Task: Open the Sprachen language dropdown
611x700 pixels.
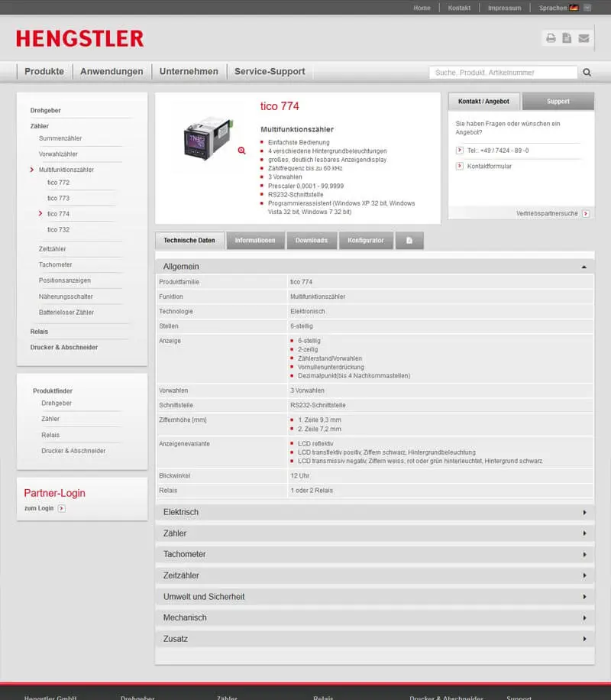Action: tap(587, 8)
